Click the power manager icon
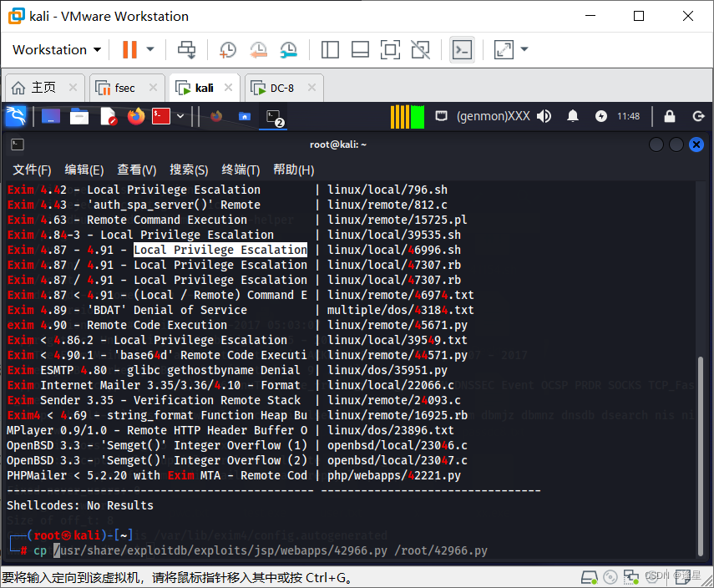Viewport: 714px width, 588px height. [x=601, y=116]
